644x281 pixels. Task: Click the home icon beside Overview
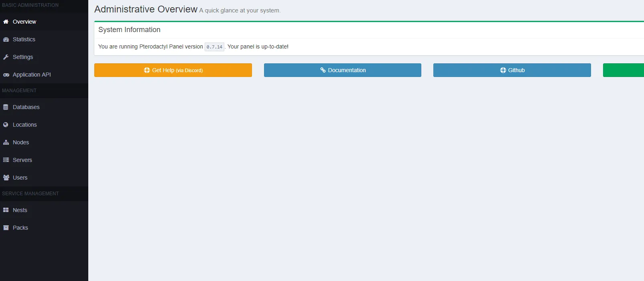coord(6,22)
